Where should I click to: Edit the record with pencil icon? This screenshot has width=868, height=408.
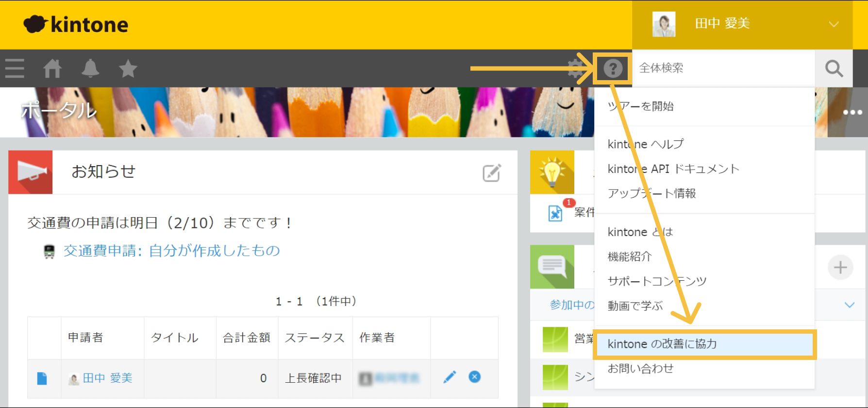click(x=450, y=377)
